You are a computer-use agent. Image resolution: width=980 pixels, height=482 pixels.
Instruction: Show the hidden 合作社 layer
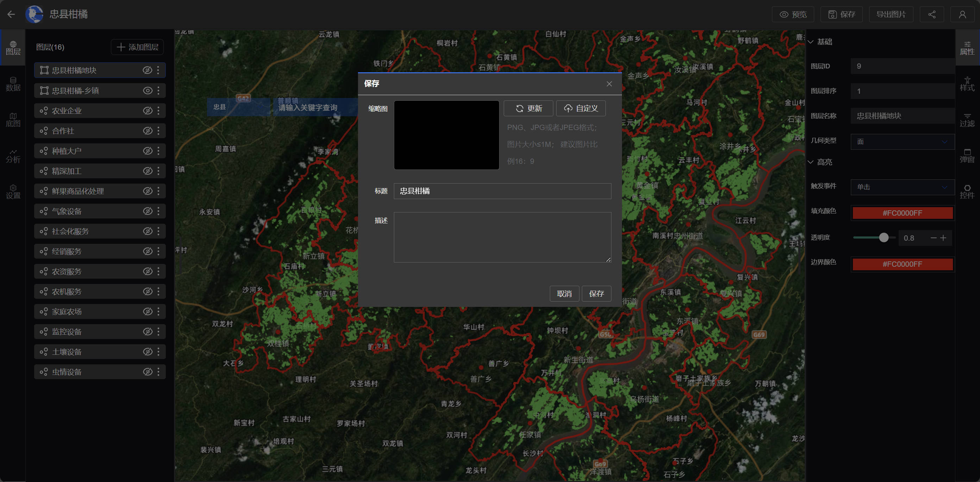(x=147, y=131)
